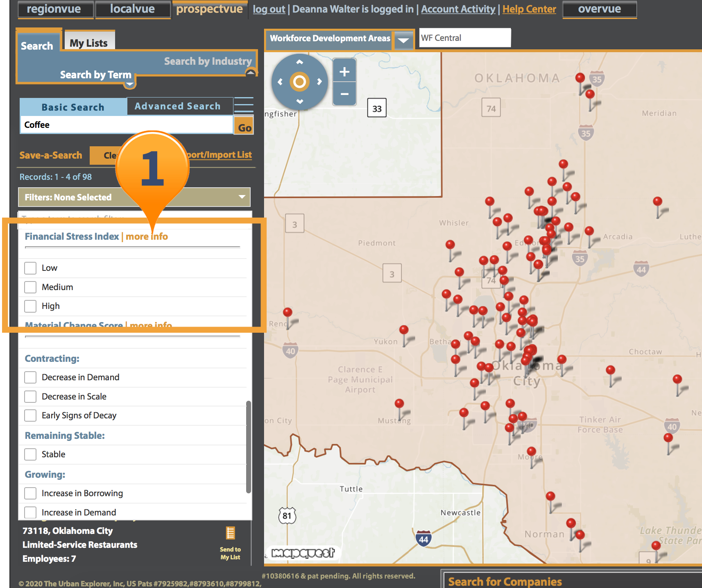Screen dimensions: 702x588
Task: Pan the map down with the arrow
Action: (299, 101)
